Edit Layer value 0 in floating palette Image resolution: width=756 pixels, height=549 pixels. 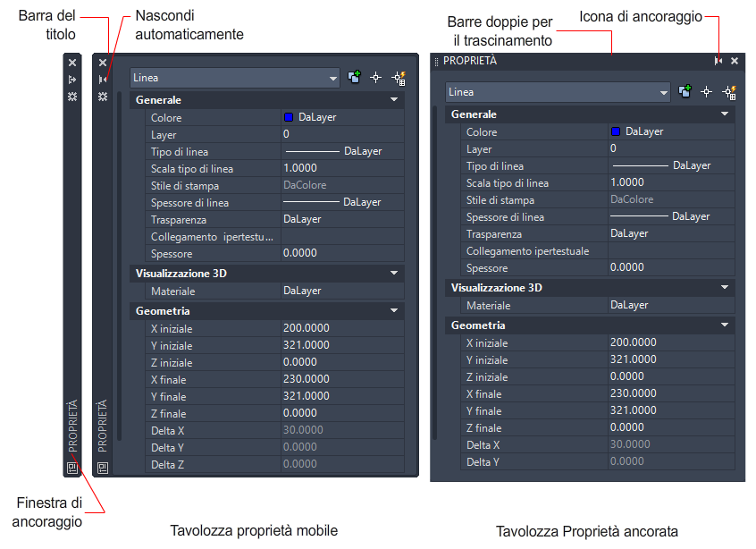(342, 134)
